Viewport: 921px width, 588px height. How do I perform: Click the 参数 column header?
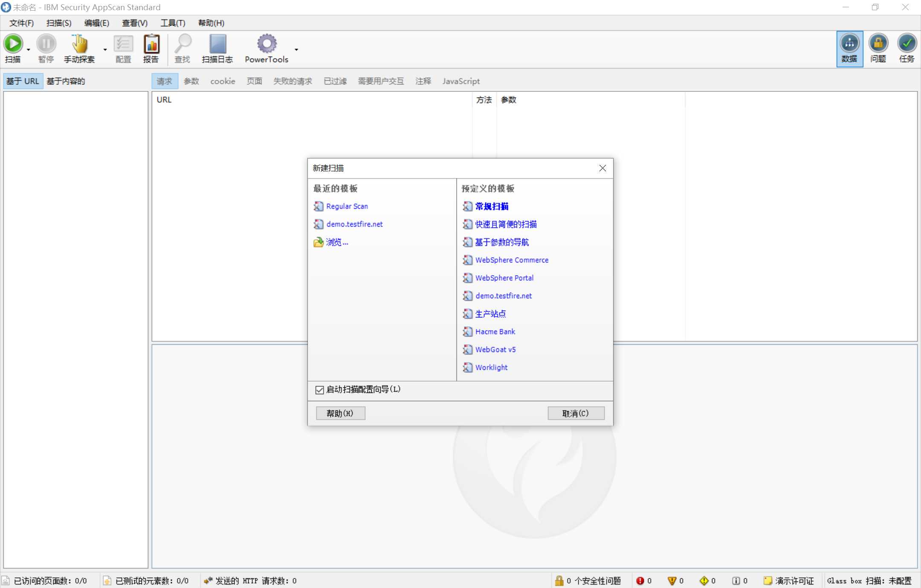click(x=591, y=100)
